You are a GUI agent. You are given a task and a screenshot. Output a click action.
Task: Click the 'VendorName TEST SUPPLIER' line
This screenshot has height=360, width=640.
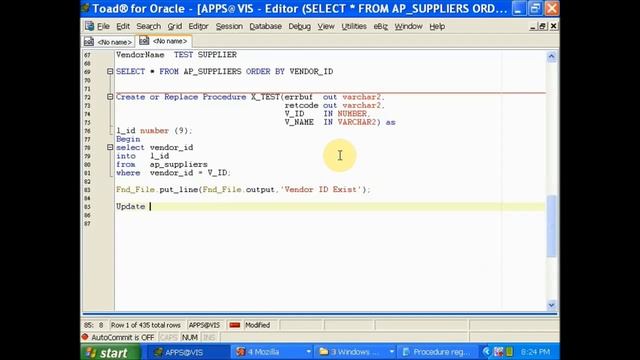pos(176,55)
